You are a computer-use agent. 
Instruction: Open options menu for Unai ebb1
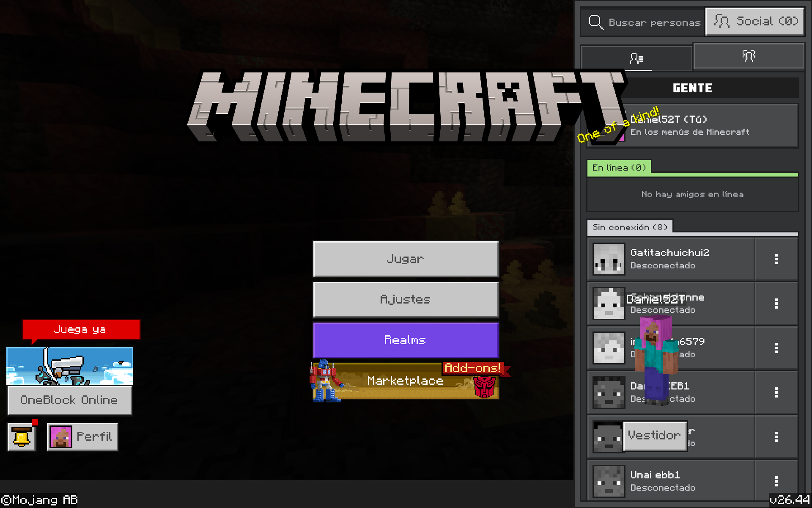(x=776, y=481)
